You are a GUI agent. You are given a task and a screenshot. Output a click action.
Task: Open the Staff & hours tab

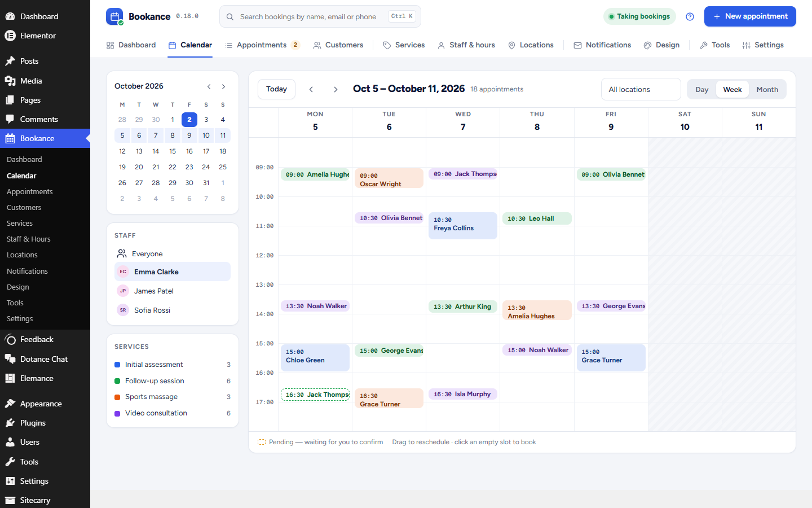pos(466,45)
